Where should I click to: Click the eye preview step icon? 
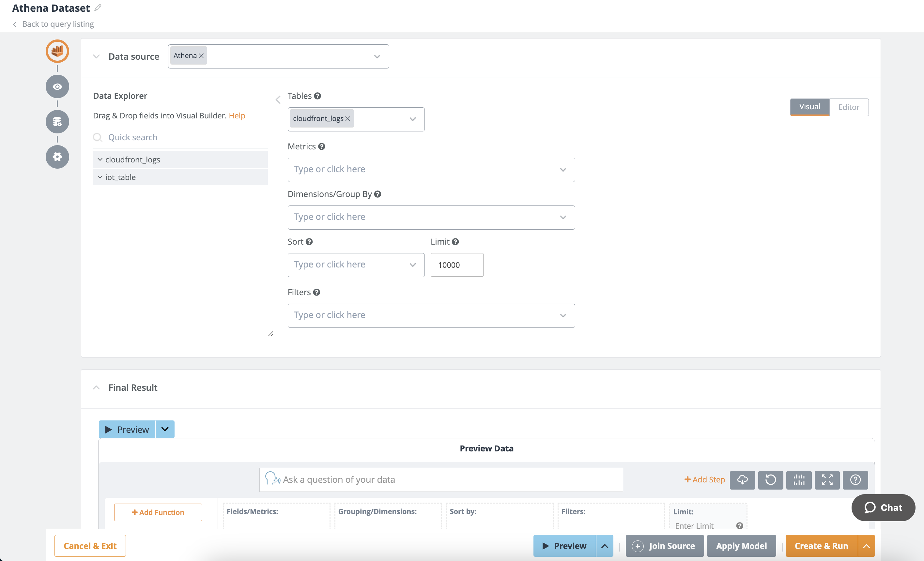pos(57,87)
